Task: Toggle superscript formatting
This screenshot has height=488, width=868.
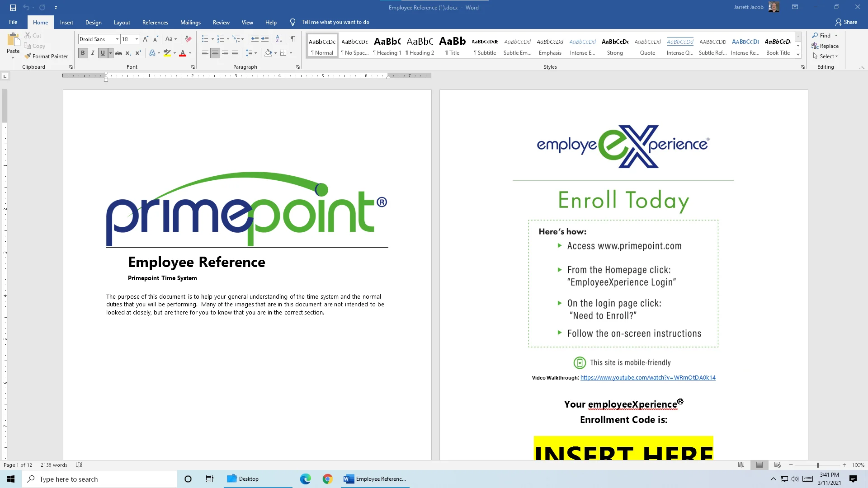Action: pos(138,53)
